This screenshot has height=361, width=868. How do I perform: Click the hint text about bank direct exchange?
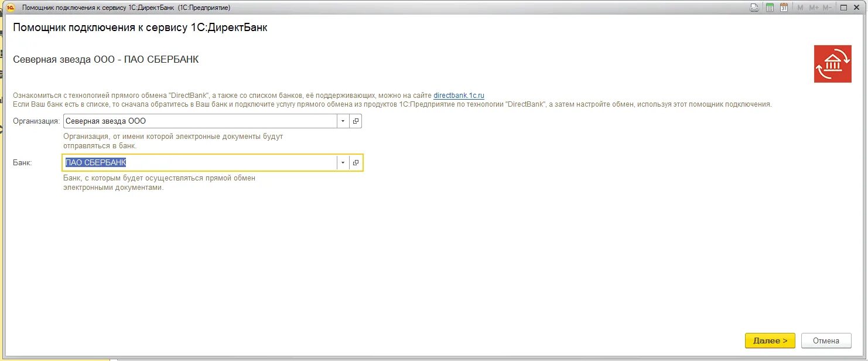(x=159, y=183)
